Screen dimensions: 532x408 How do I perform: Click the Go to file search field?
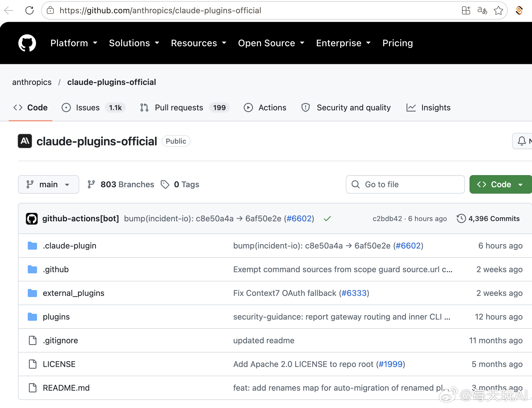point(405,184)
